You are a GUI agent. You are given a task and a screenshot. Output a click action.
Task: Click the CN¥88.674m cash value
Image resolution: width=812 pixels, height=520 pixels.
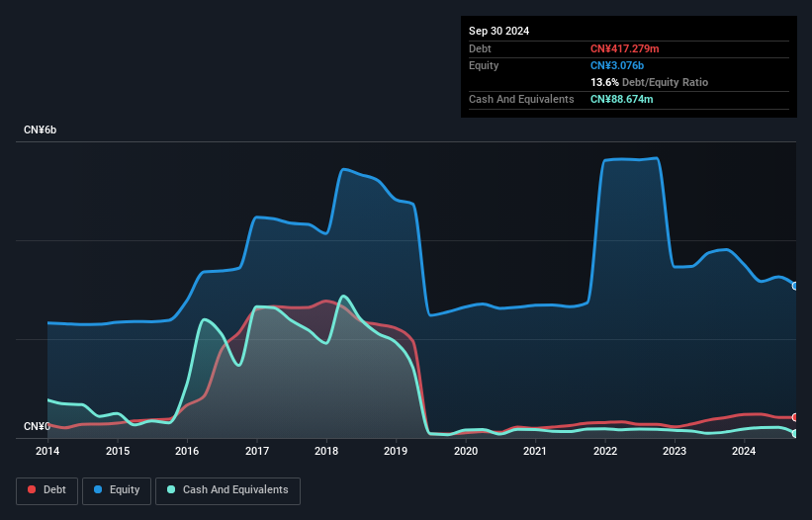point(621,99)
